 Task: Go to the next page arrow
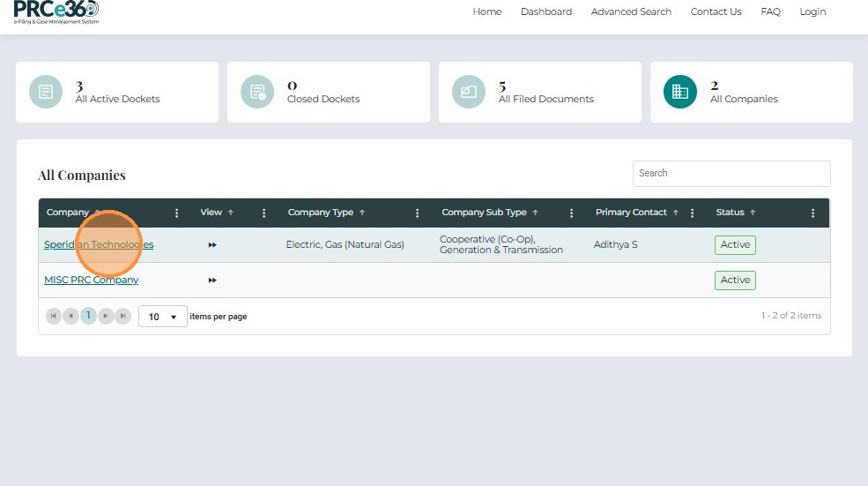pos(106,316)
